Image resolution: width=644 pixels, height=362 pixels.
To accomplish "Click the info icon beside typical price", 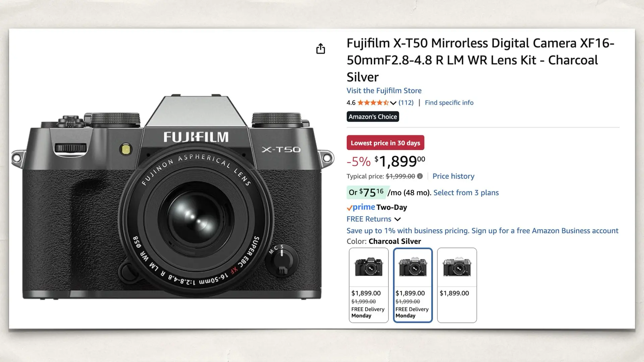I will (420, 176).
